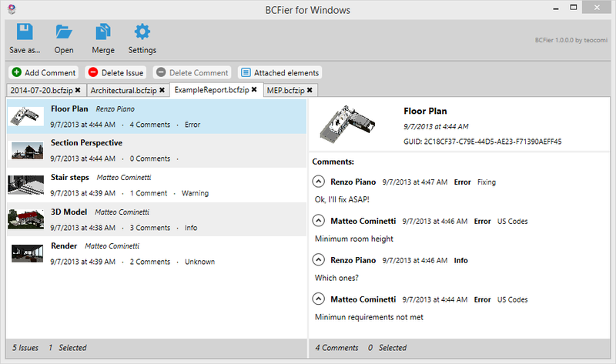Open a BCF file with folder icon

pyautogui.click(x=64, y=32)
